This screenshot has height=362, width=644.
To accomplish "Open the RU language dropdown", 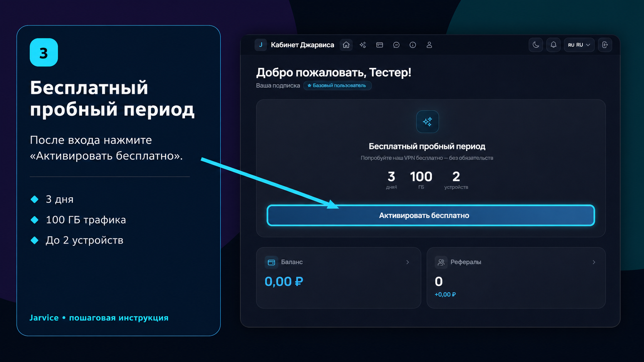I will (x=579, y=45).
